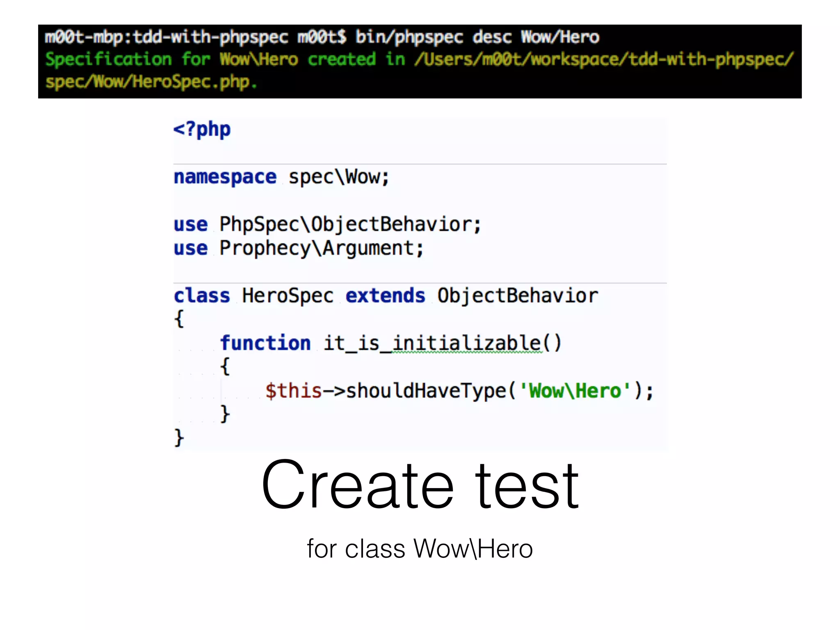Click the 'Wow\Hero' green string literal
This screenshot has width=840, height=630.
tap(575, 390)
